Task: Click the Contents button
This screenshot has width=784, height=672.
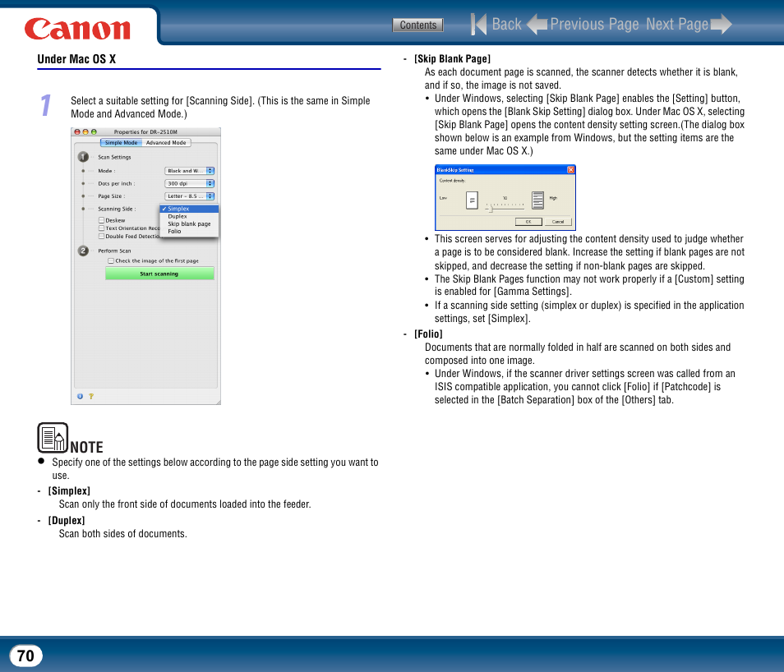Action: coord(417,25)
